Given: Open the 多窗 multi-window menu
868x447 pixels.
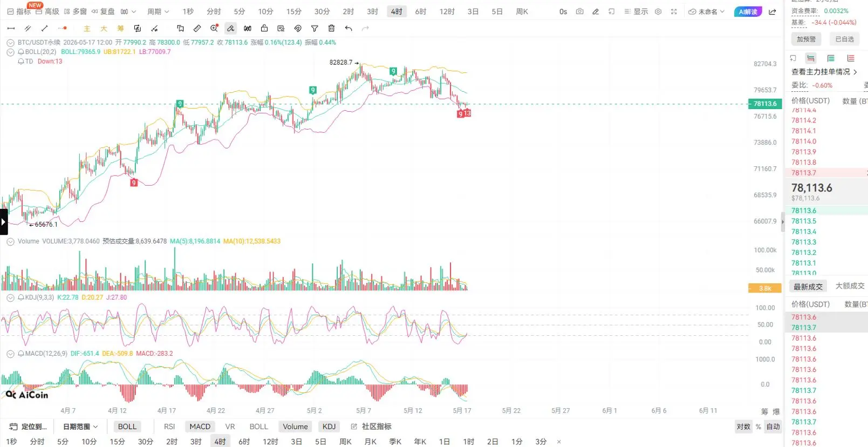Looking at the screenshot, I should (x=75, y=11).
